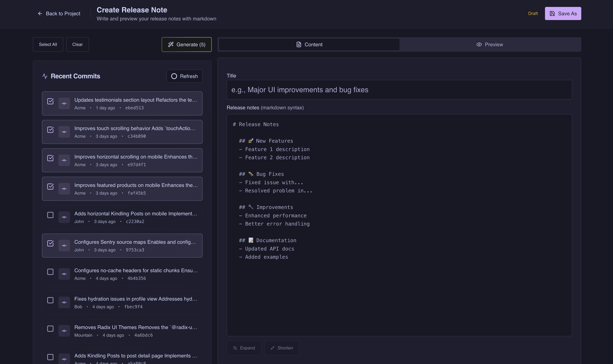This screenshot has height=364, width=613.
Task: Uncheck the Improves touch scrolling commit
Action: 50,130
